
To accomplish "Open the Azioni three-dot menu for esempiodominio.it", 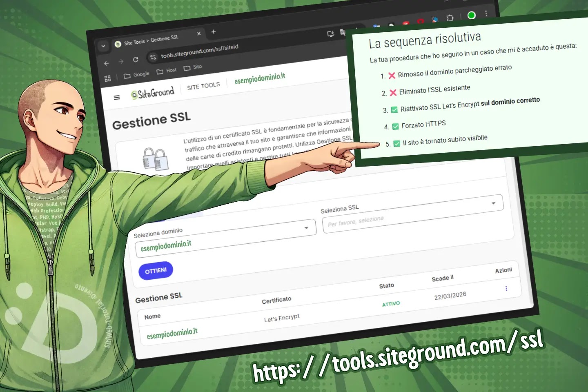I will pyautogui.click(x=506, y=288).
